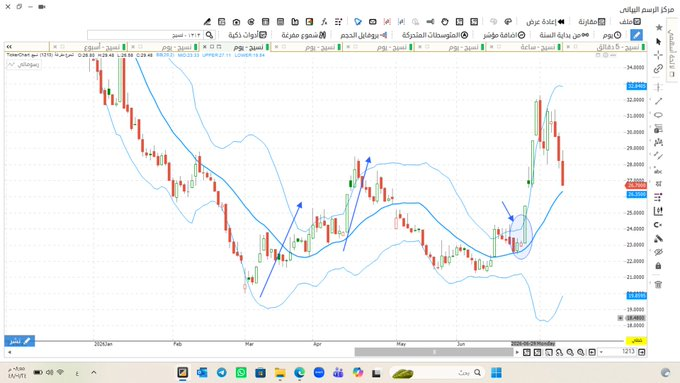The height and width of the screenshot is (383, 680).
Task: Click the symbol search input field
Action: coord(145,35)
